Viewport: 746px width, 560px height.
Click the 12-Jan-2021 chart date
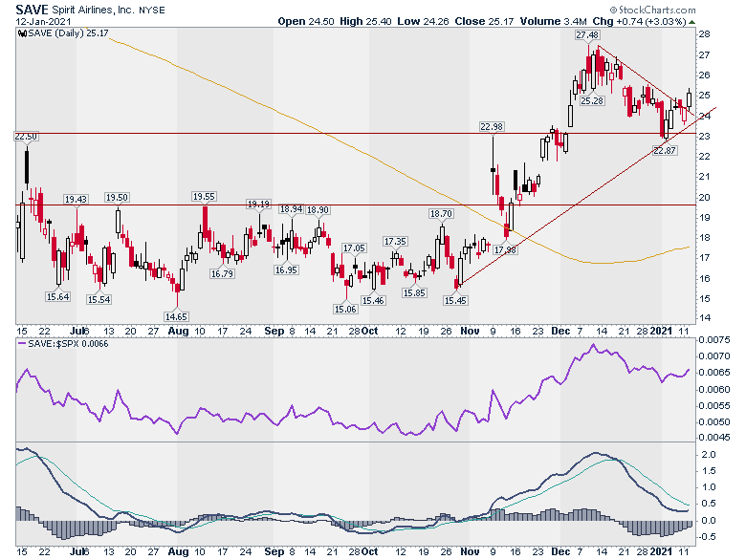(43, 22)
